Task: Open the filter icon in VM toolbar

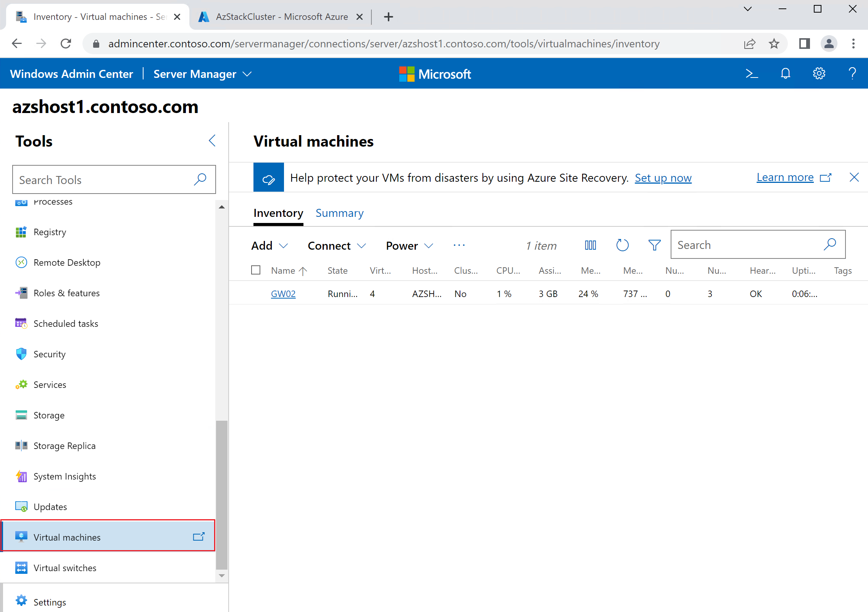Action: 654,245
